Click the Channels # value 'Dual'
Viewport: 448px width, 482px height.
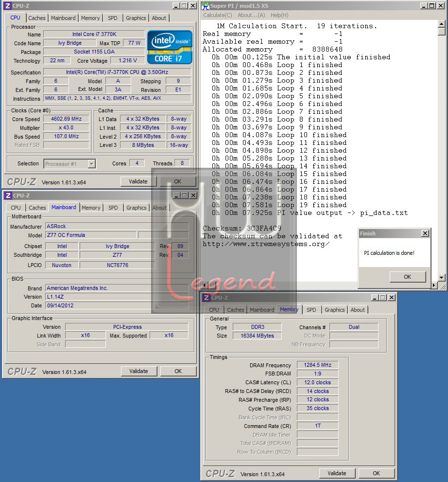[354, 327]
